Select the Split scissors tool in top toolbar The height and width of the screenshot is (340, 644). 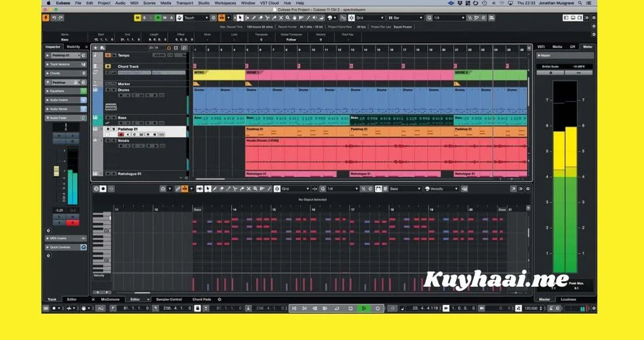tap(268, 18)
